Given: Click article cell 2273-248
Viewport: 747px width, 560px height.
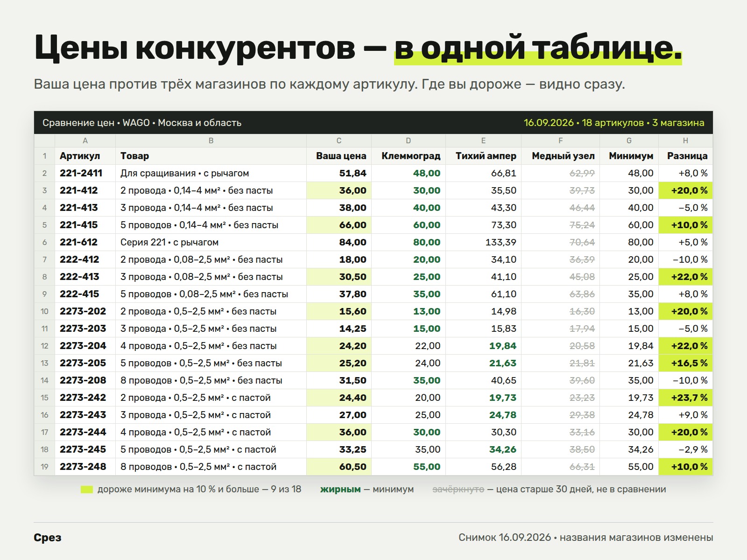Looking at the screenshot, I should point(85,467).
